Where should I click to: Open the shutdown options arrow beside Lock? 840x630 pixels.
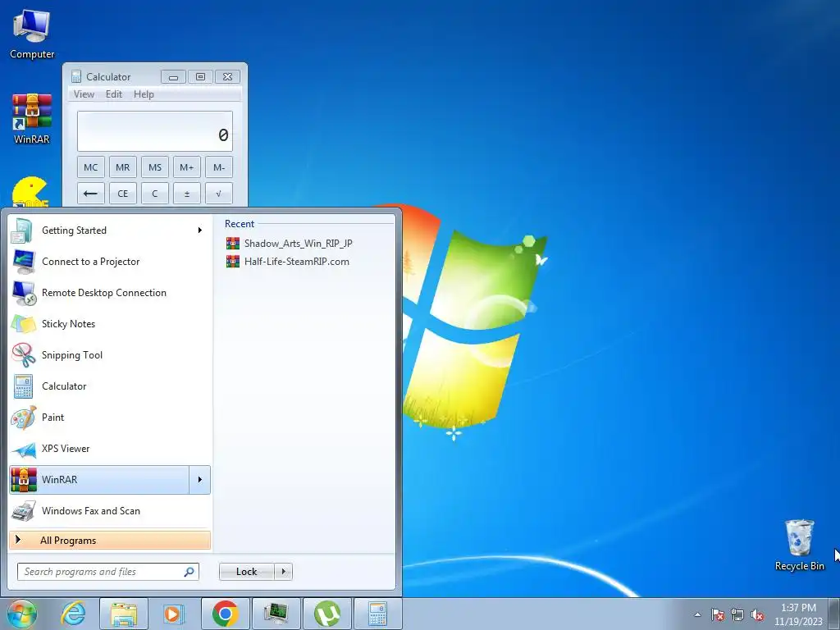283,572
